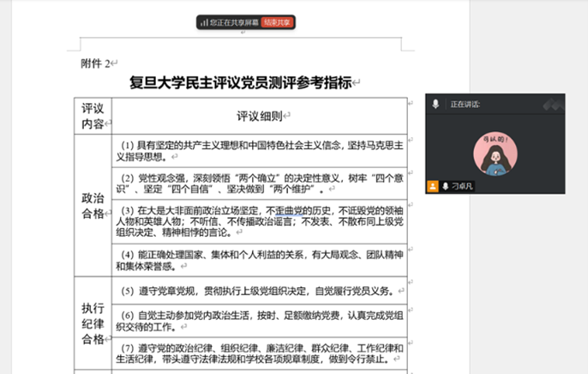The image size is (588, 374).
Task: Click the red 结束共享 button
Action: pyautogui.click(x=277, y=22)
